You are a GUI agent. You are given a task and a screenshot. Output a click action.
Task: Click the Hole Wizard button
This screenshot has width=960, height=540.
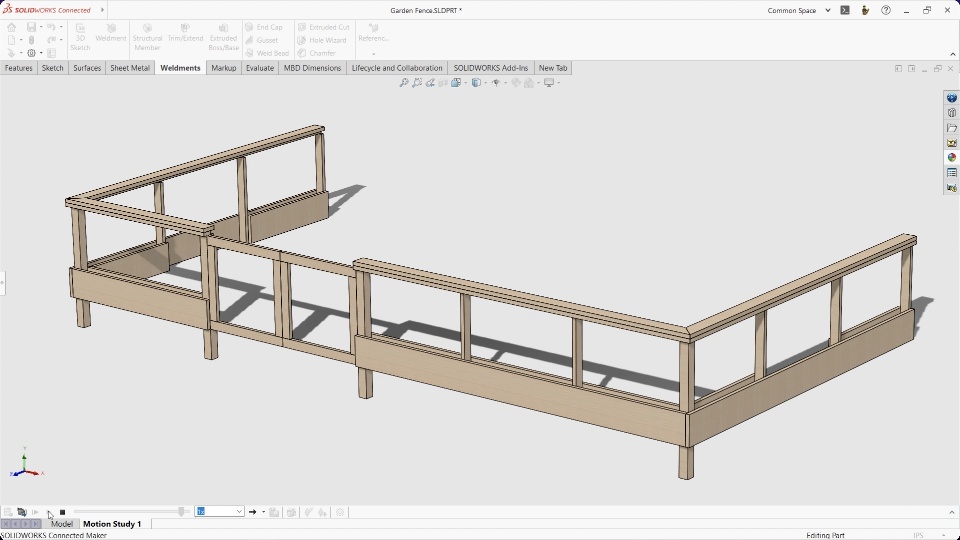(x=322, y=40)
